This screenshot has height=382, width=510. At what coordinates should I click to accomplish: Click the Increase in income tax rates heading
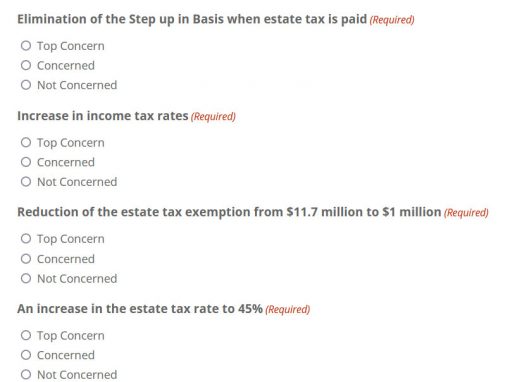[103, 116]
